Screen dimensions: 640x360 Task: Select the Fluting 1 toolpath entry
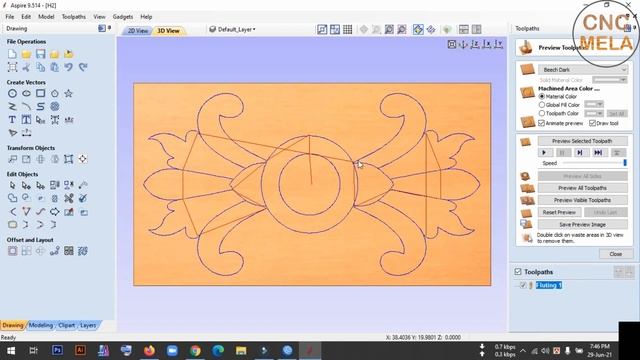(x=549, y=285)
